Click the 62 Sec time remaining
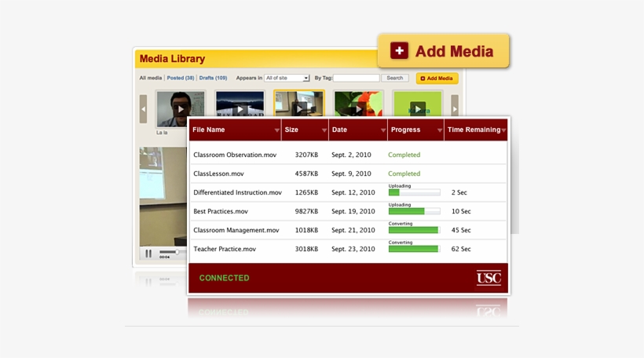This screenshot has width=644, height=358. (x=461, y=249)
